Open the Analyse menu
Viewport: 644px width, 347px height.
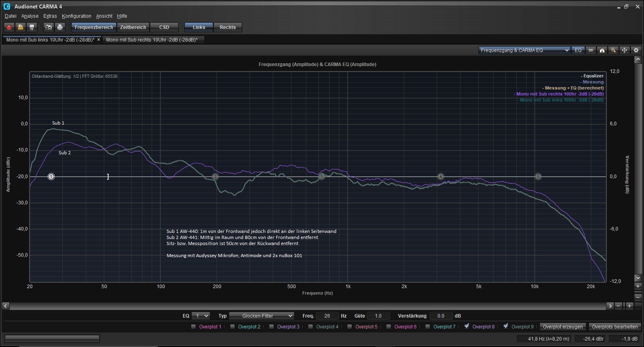tap(30, 16)
